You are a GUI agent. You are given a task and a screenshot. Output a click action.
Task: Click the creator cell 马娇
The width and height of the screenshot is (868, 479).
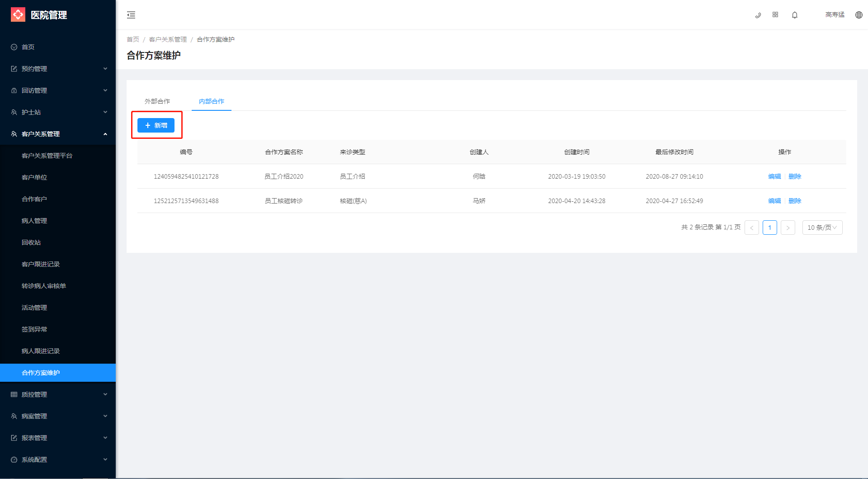pyautogui.click(x=479, y=201)
